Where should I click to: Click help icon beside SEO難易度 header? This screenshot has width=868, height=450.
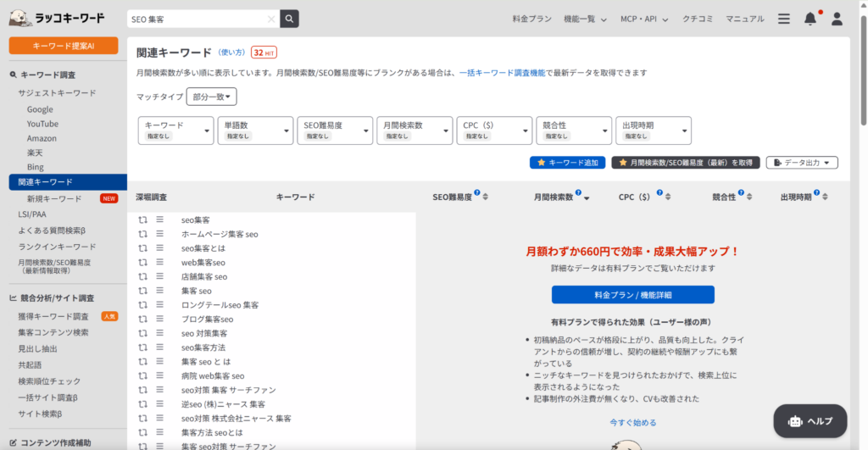(476, 192)
